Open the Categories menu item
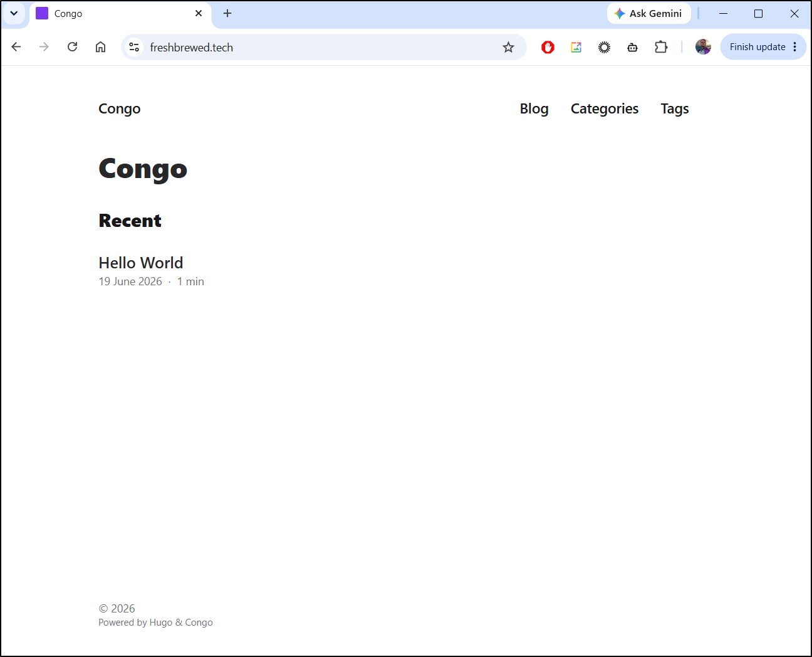Viewport: 812px width, 657px height. tap(605, 109)
